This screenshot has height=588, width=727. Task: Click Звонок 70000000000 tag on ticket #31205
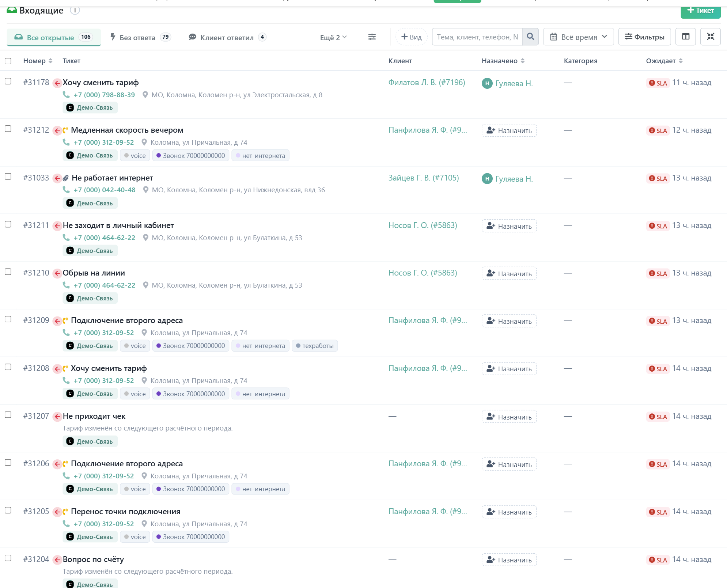191,537
